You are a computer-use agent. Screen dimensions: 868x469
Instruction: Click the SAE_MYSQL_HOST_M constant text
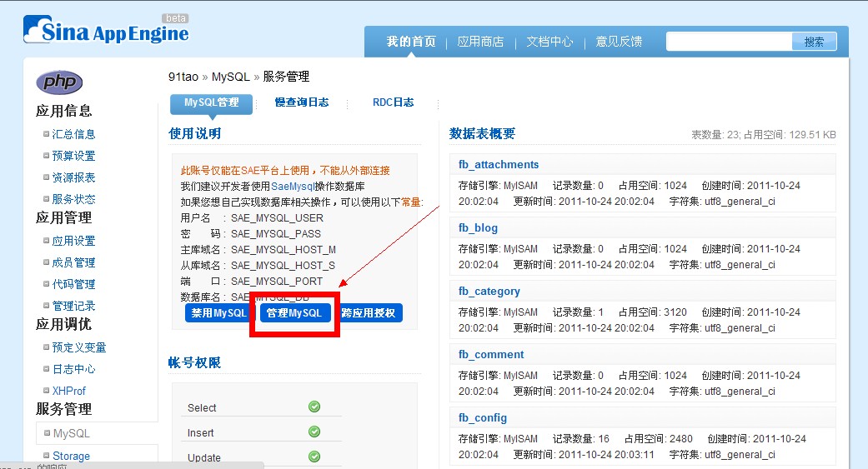[283, 250]
